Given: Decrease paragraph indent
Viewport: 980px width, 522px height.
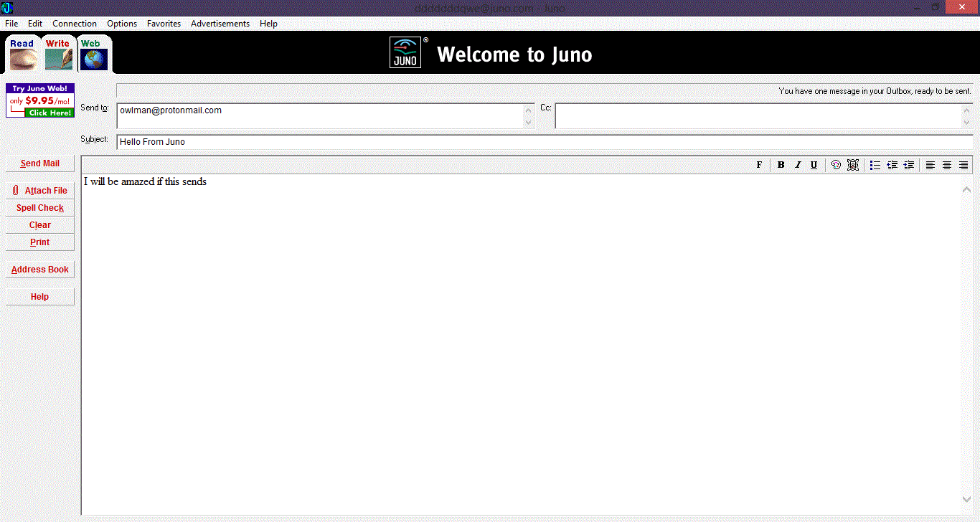Looking at the screenshot, I should tap(892, 165).
